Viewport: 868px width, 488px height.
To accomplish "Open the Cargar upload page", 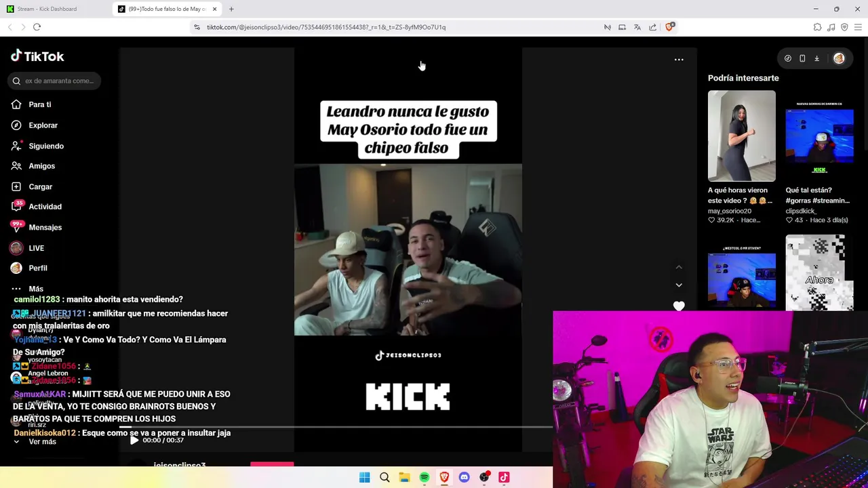I will pos(32,186).
